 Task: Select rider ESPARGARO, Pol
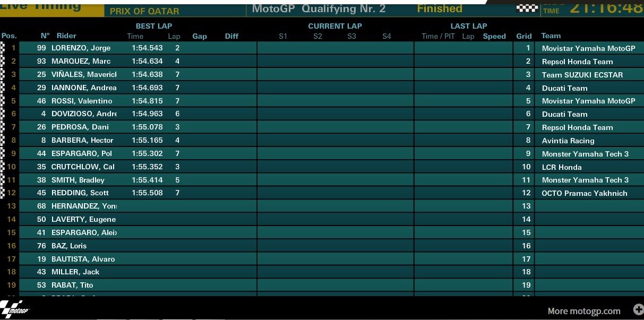tap(81, 154)
